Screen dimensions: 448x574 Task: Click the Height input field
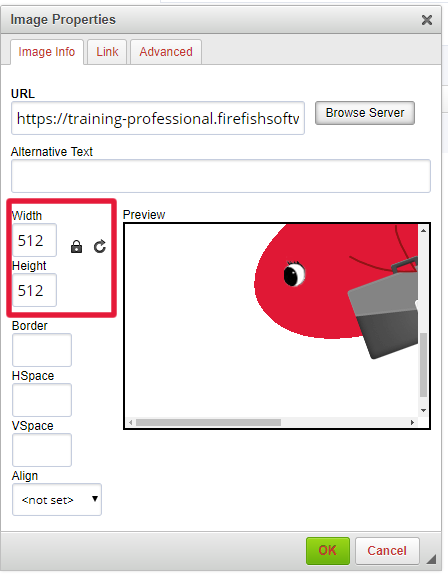pyautogui.click(x=34, y=290)
